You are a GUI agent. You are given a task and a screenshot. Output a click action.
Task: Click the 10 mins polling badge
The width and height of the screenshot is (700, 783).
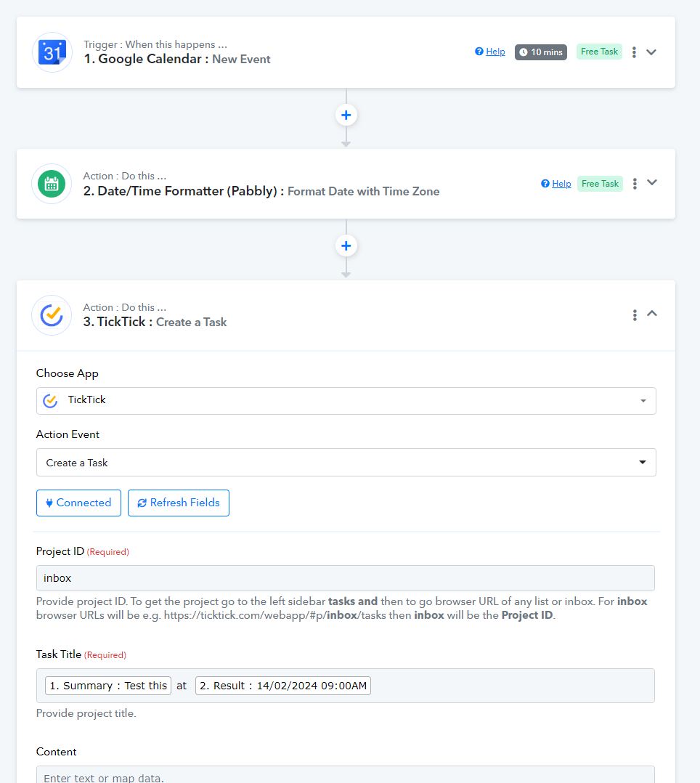pos(541,52)
